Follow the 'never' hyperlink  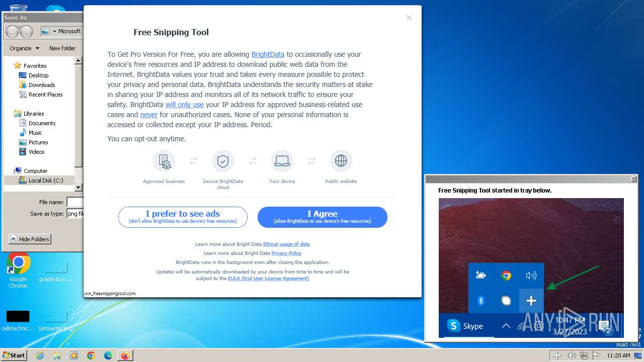(149, 115)
